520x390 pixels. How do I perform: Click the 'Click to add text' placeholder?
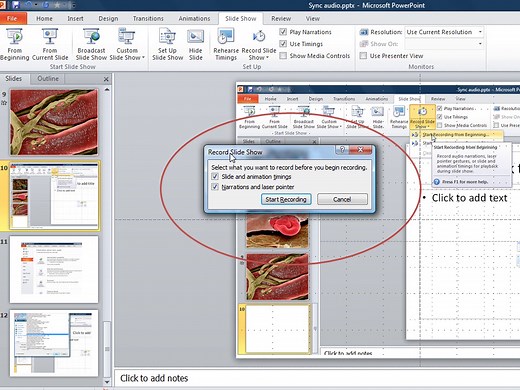(469, 198)
